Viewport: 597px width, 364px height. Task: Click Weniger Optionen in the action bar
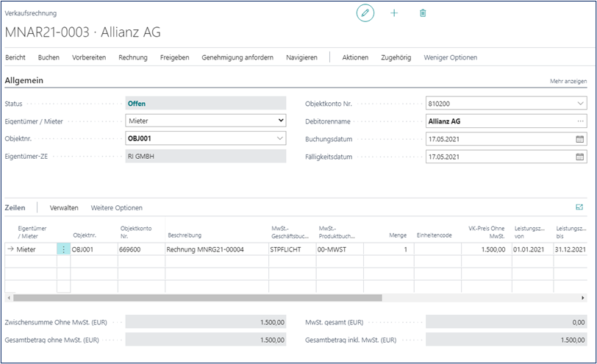click(450, 57)
